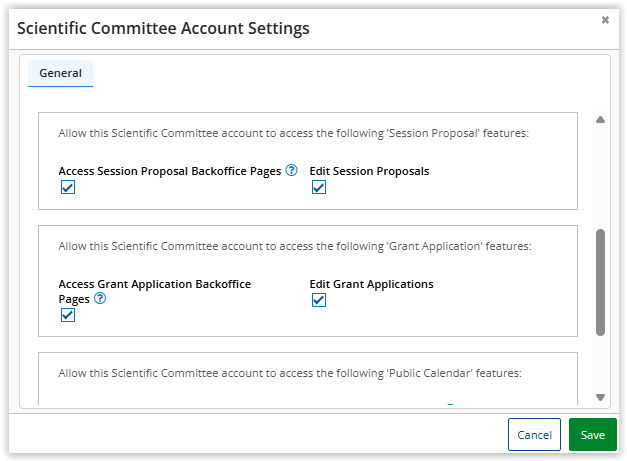Click the 'Public Calendar' features description text
627x461 pixels.
(291, 373)
